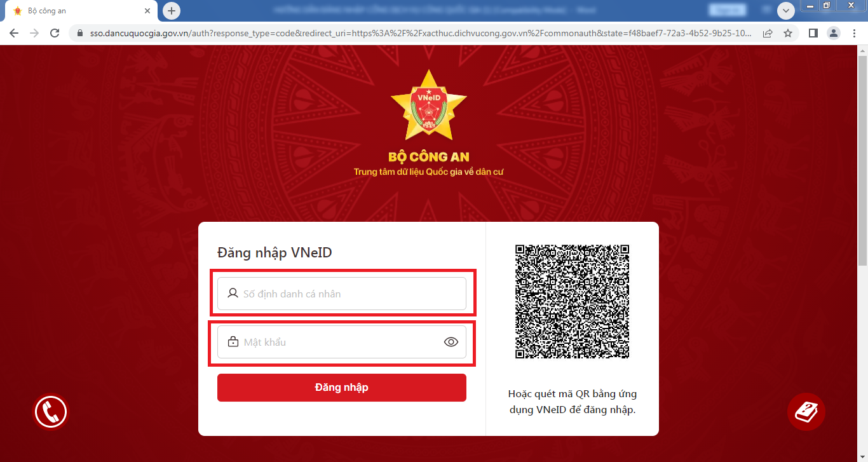
Task: Expand the tab search chevron
Action: tap(787, 11)
